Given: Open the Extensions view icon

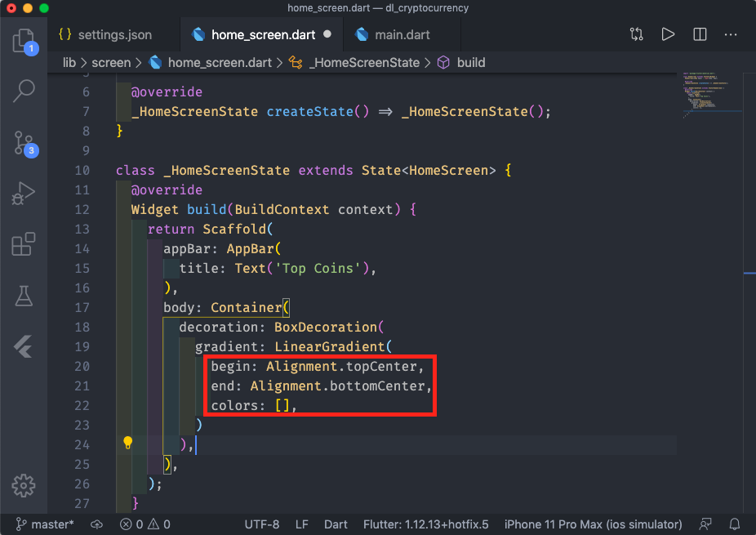Looking at the screenshot, I should tap(24, 243).
